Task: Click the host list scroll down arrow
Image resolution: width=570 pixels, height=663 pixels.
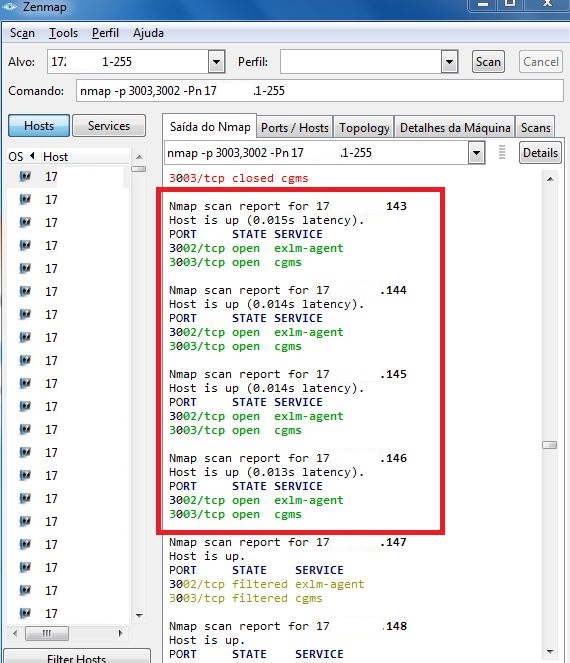Action: tap(139, 616)
